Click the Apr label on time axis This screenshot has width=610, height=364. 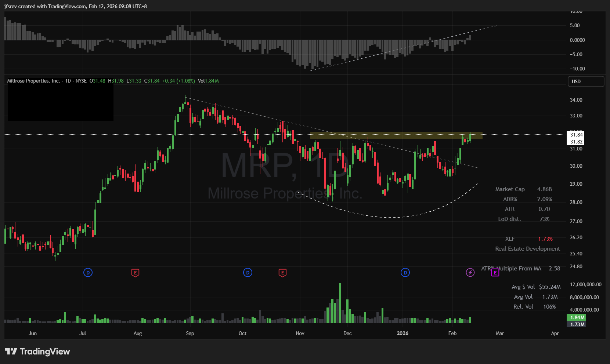click(555, 333)
